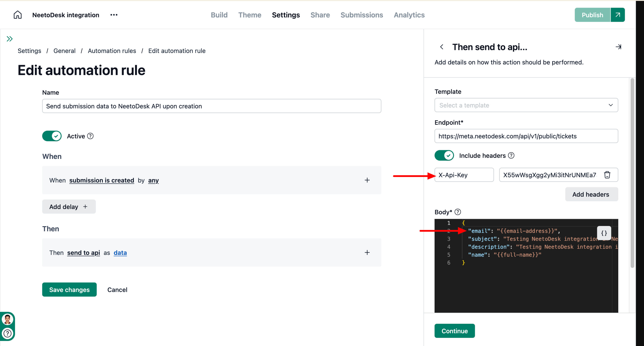Viewport: 644px width, 346px height.
Task: Click the Add headers button
Action: (x=591, y=194)
